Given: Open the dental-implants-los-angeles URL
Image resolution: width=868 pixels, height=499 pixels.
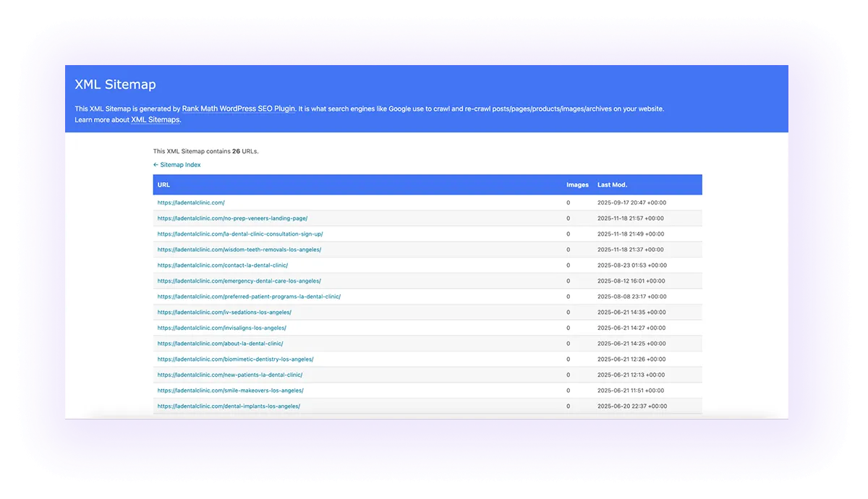Looking at the screenshot, I should (x=229, y=406).
